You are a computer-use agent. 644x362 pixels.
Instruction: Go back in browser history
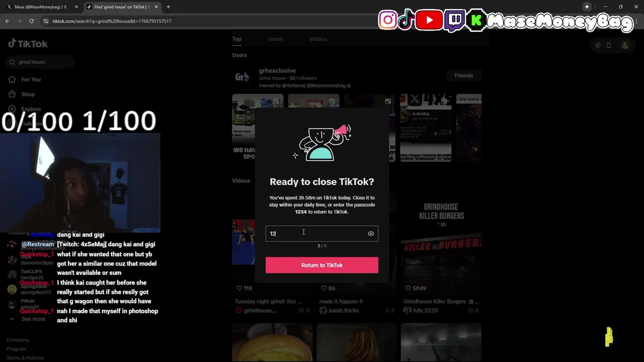8,21
